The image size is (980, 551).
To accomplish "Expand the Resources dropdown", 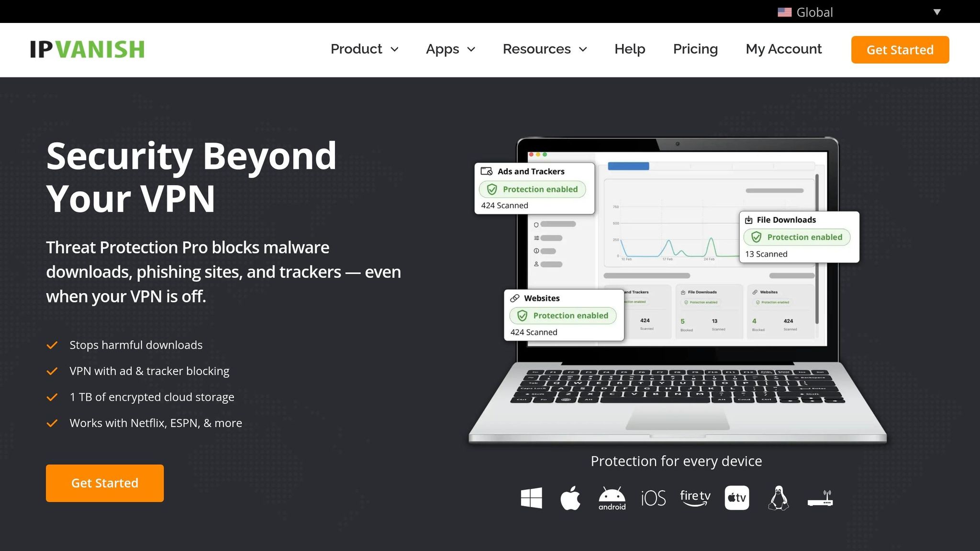I will coord(545,49).
